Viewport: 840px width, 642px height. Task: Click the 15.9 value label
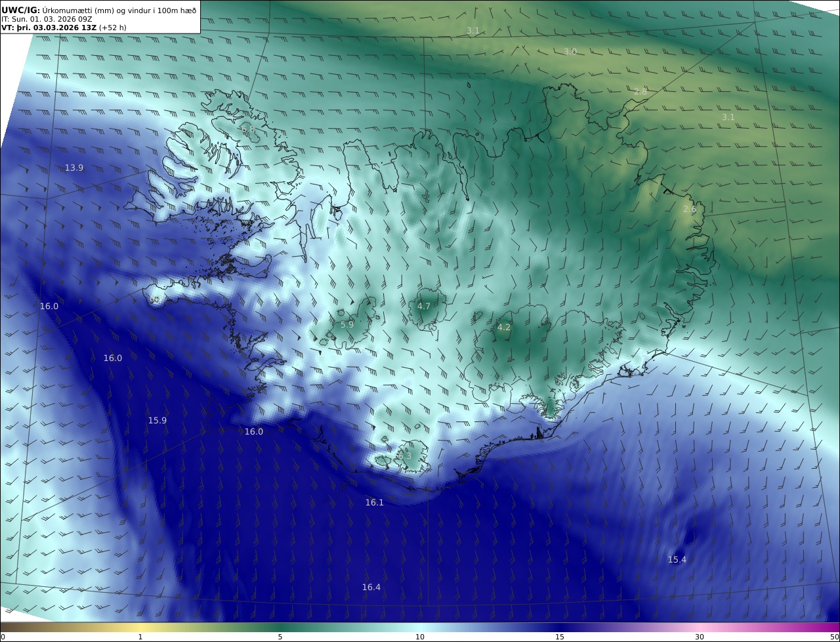pos(157,421)
